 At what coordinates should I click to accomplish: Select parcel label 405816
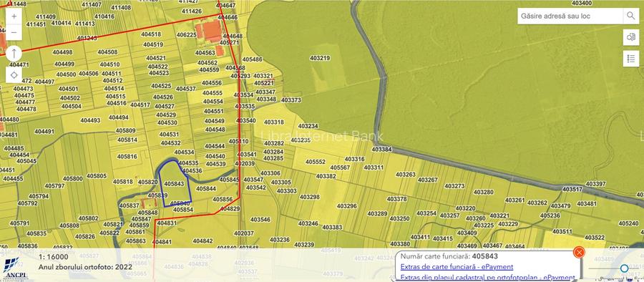[127, 157]
